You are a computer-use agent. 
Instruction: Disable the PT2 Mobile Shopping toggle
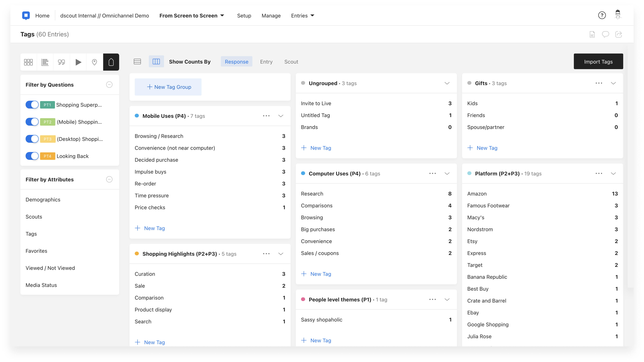coord(32,122)
